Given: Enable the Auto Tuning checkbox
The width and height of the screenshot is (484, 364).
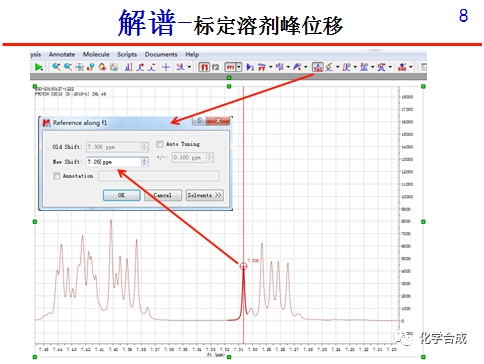Looking at the screenshot, I should point(160,144).
